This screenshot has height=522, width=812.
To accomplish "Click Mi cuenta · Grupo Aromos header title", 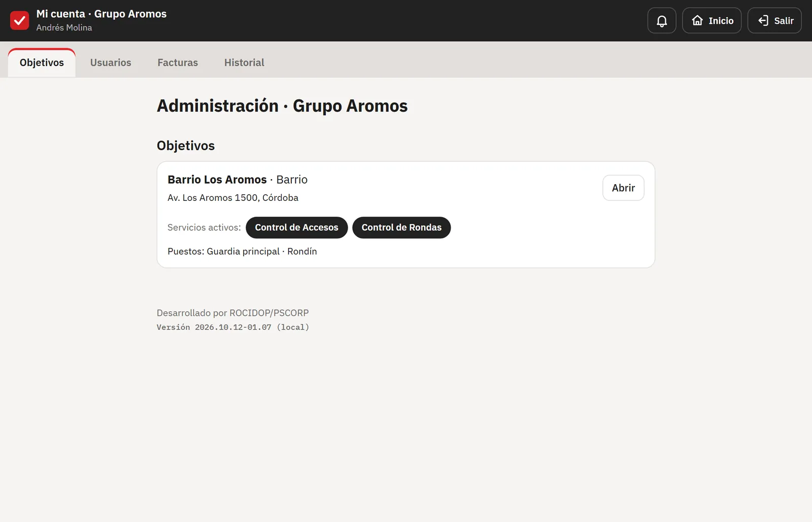I will 101,14.
